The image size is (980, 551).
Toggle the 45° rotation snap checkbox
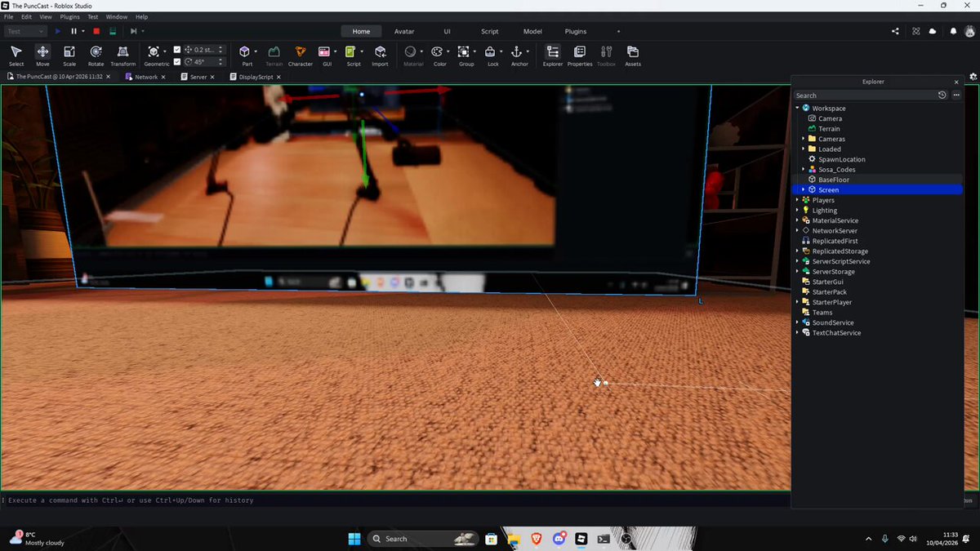(x=177, y=61)
